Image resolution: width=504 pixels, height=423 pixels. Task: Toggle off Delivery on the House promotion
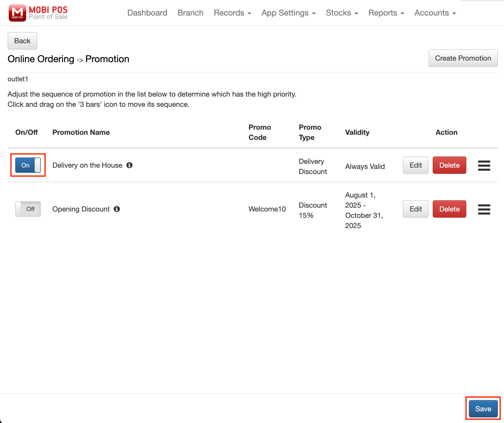(28, 165)
